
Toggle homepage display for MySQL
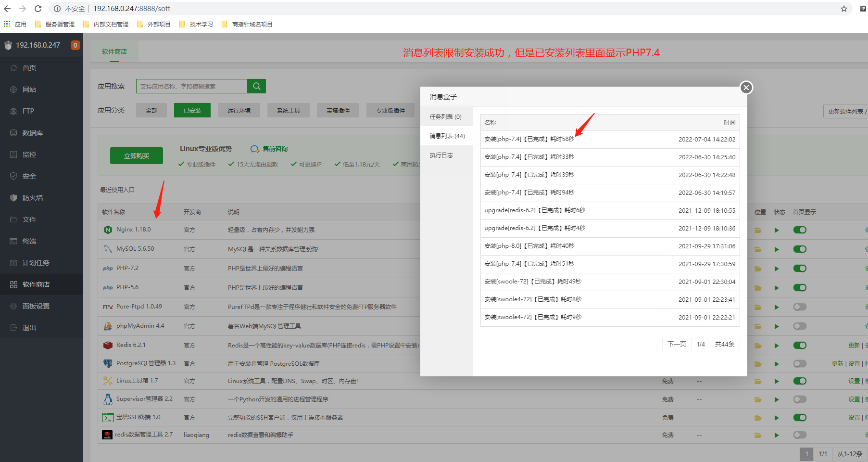[x=800, y=249]
